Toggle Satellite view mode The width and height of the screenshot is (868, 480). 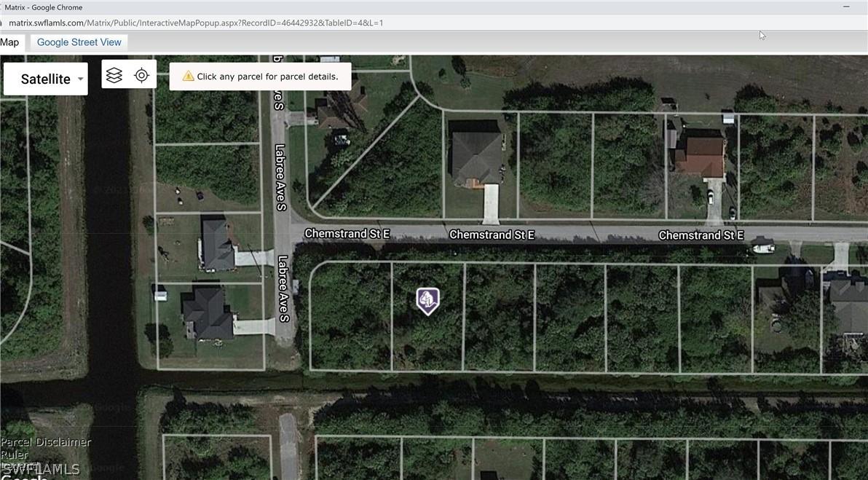tap(45, 78)
